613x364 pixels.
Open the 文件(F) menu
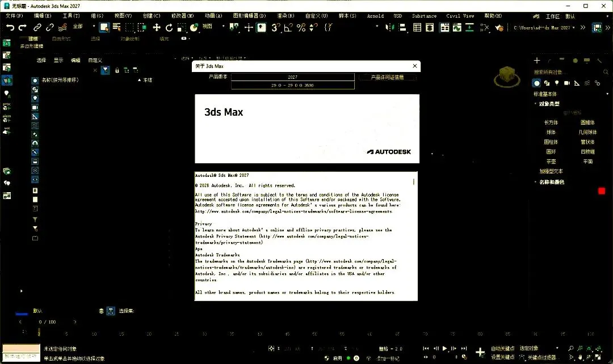[14, 16]
